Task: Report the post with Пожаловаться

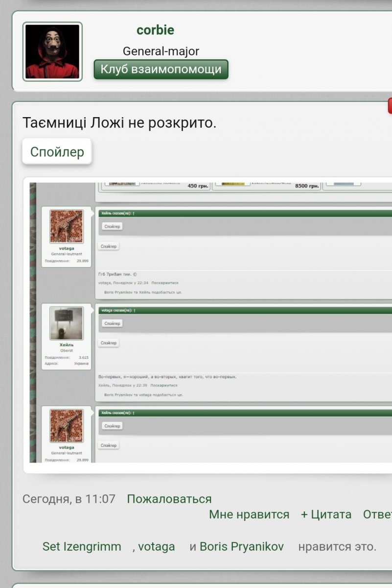Action: 169,499
